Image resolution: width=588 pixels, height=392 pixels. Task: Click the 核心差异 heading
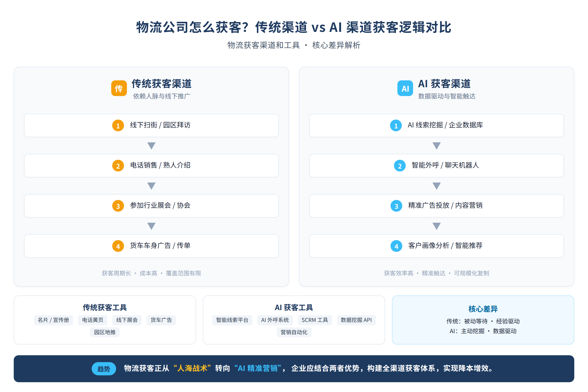[x=483, y=309]
